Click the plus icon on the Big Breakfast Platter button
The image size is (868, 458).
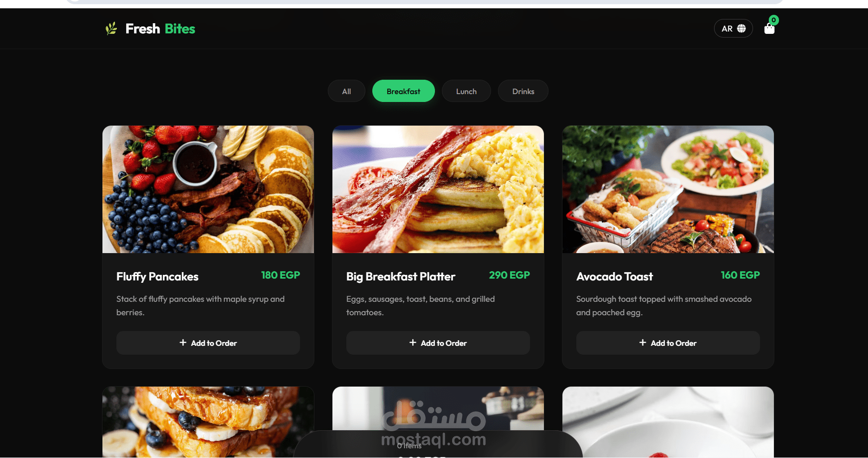coord(413,343)
